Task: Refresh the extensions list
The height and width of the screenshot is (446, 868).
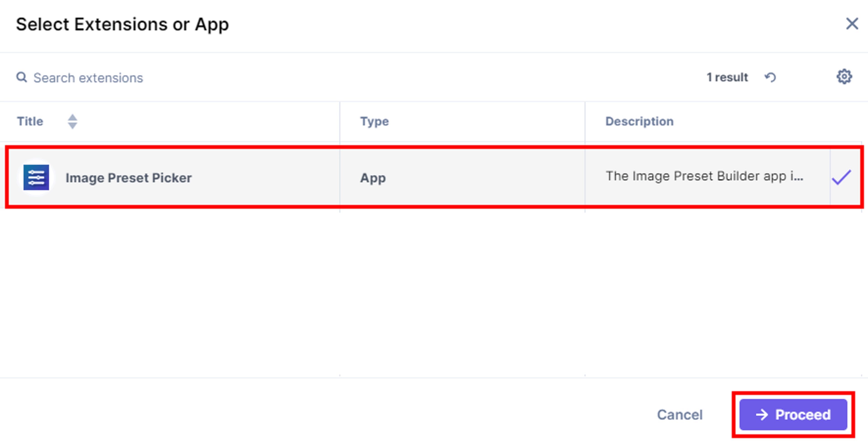Action: [x=770, y=77]
